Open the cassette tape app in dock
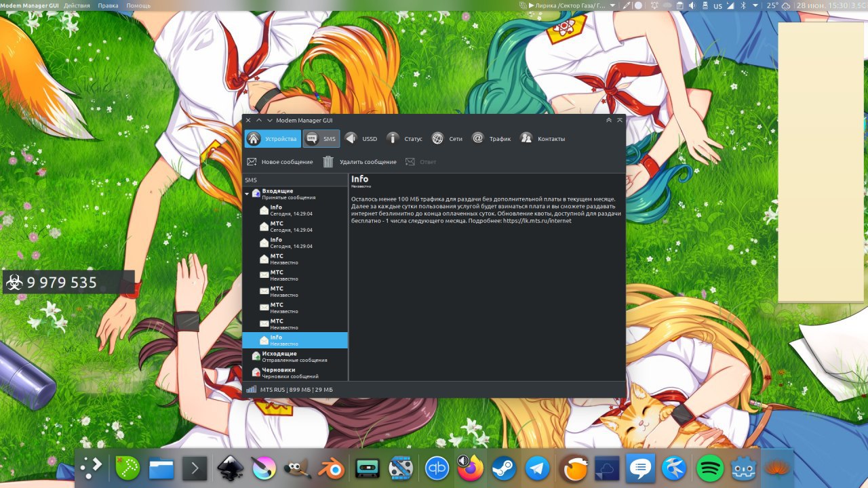 (367, 468)
